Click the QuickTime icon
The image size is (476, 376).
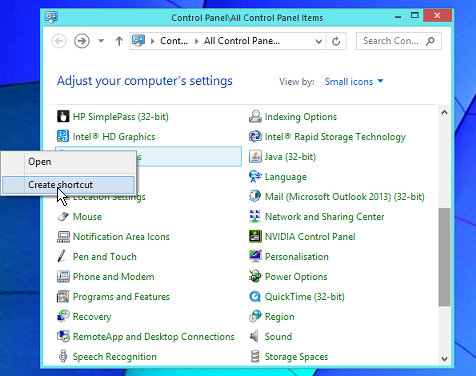(x=255, y=296)
